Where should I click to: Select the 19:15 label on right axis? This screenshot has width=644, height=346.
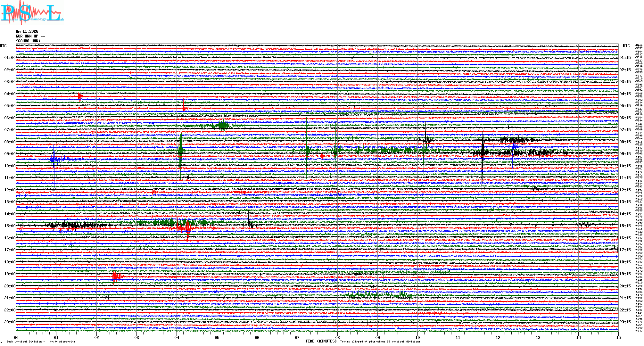625,274
